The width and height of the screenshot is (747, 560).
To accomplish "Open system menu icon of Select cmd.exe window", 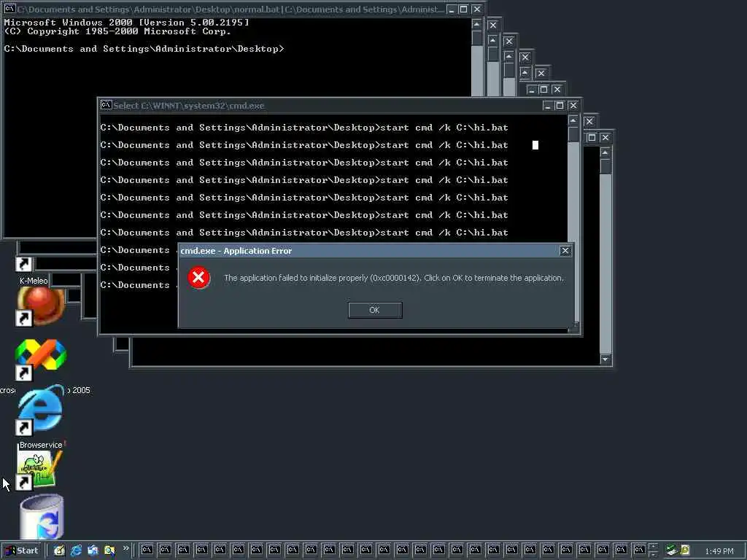I will pos(106,105).
